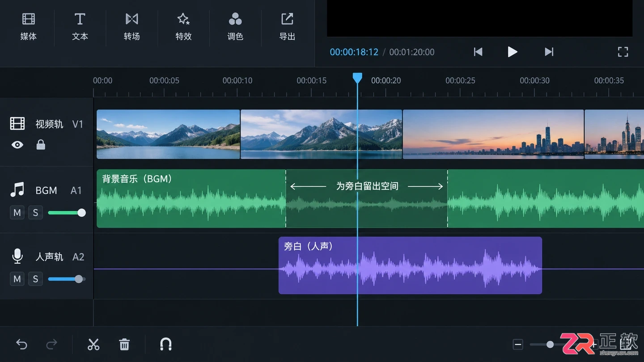Delete selected clip with trash icon

[124, 344]
